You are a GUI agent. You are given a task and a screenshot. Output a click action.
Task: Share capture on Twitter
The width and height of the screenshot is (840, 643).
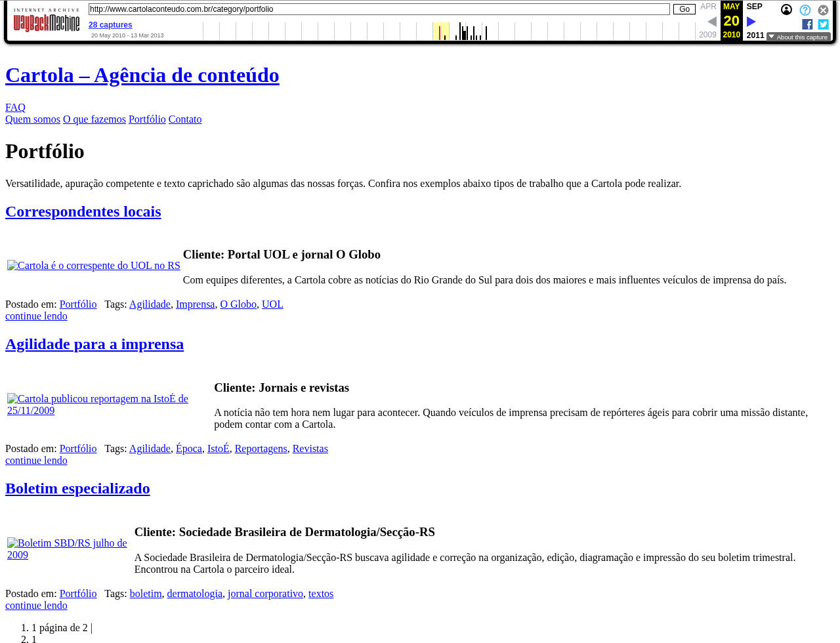[823, 24]
